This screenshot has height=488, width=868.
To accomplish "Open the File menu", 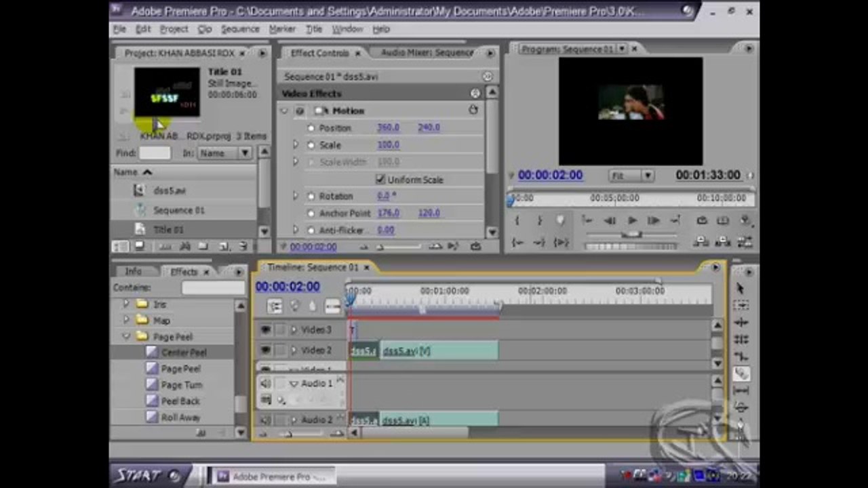I will 119,29.
